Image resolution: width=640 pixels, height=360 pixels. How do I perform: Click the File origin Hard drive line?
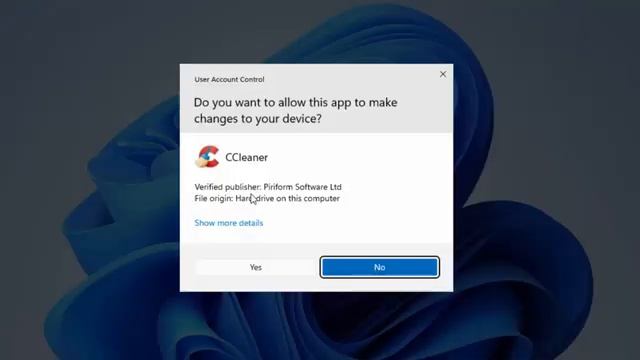pyautogui.click(x=267, y=198)
